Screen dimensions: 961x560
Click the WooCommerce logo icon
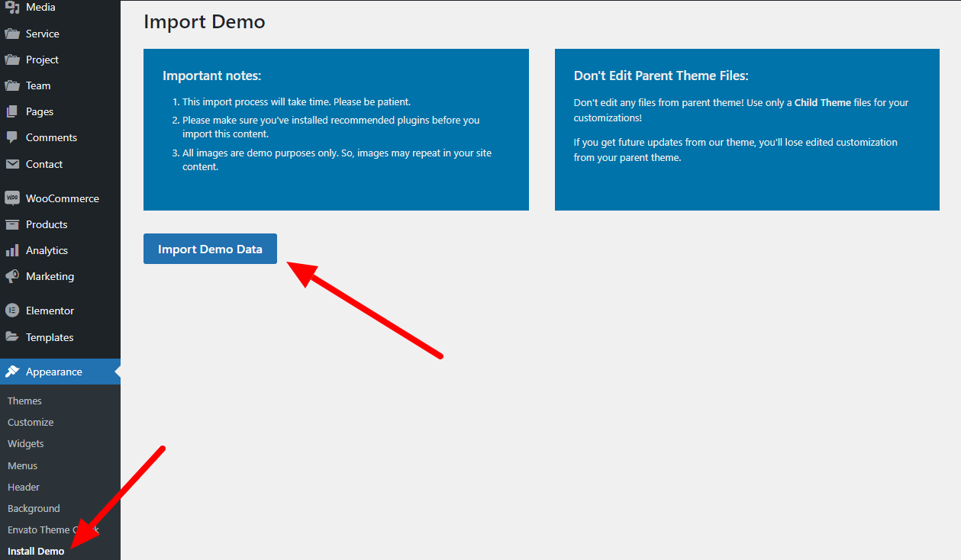12,198
